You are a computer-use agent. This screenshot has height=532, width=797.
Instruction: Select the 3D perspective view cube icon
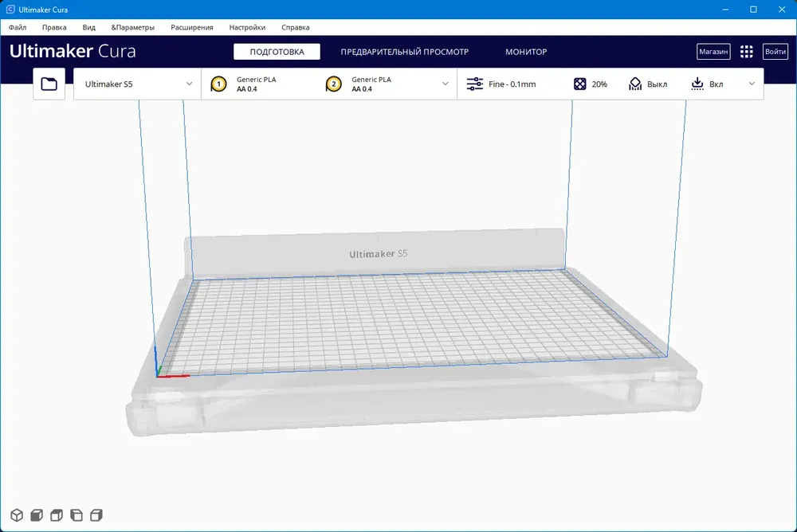[x=17, y=515]
